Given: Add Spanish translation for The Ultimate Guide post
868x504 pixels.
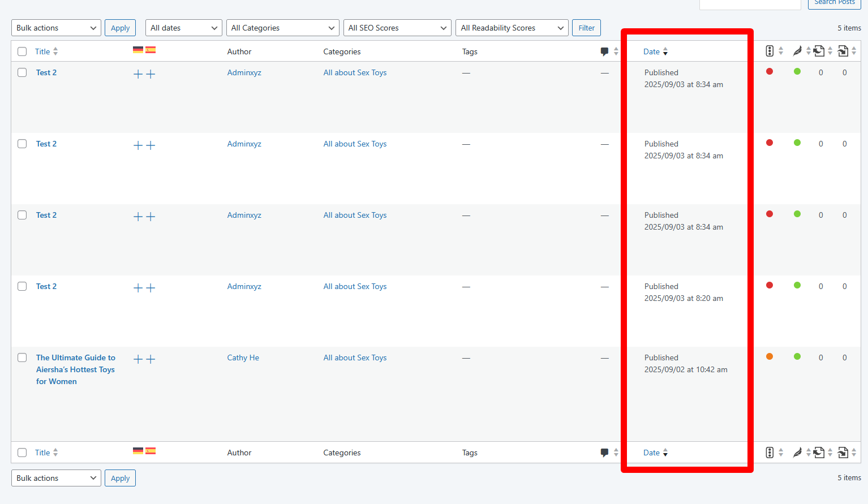Looking at the screenshot, I should pyautogui.click(x=151, y=359).
